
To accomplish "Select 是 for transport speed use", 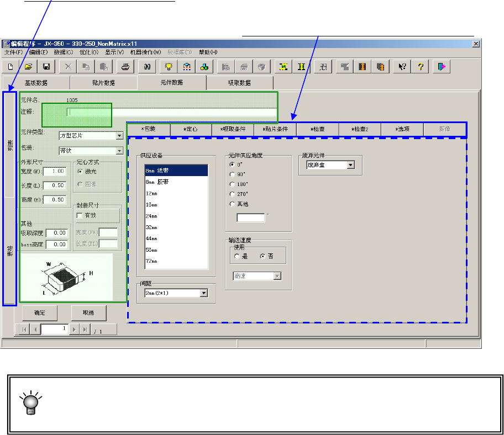I will 237,256.
